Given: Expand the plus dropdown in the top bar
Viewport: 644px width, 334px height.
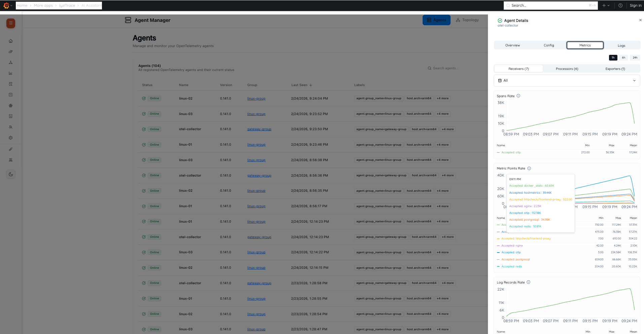Looking at the screenshot, I should pos(606,5).
